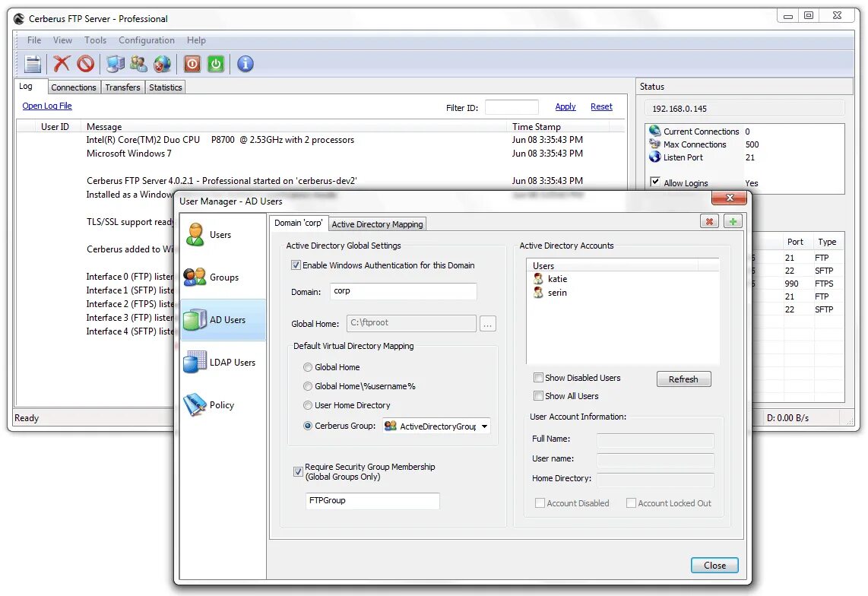Toggle Require Security Group Membership checkbox
This screenshot has width=868, height=596.
pyautogui.click(x=298, y=472)
